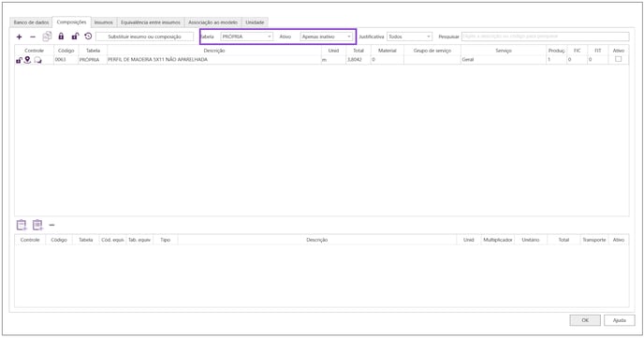Click the Código header in upper table

point(66,51)
